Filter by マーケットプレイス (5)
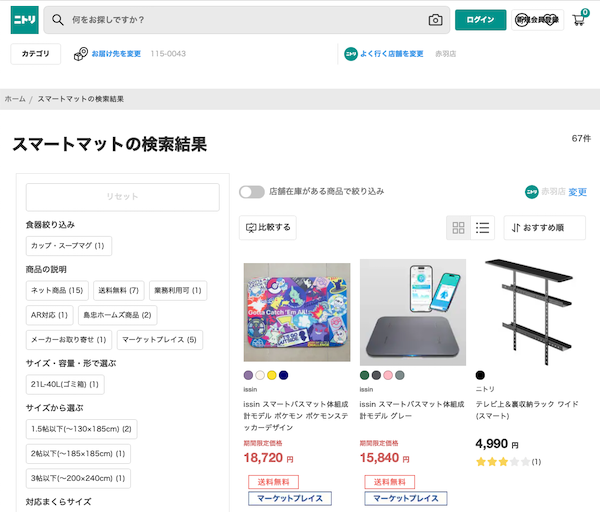Image resolution: width=600 pixels, height=512 pixels. tap(160, 340)
